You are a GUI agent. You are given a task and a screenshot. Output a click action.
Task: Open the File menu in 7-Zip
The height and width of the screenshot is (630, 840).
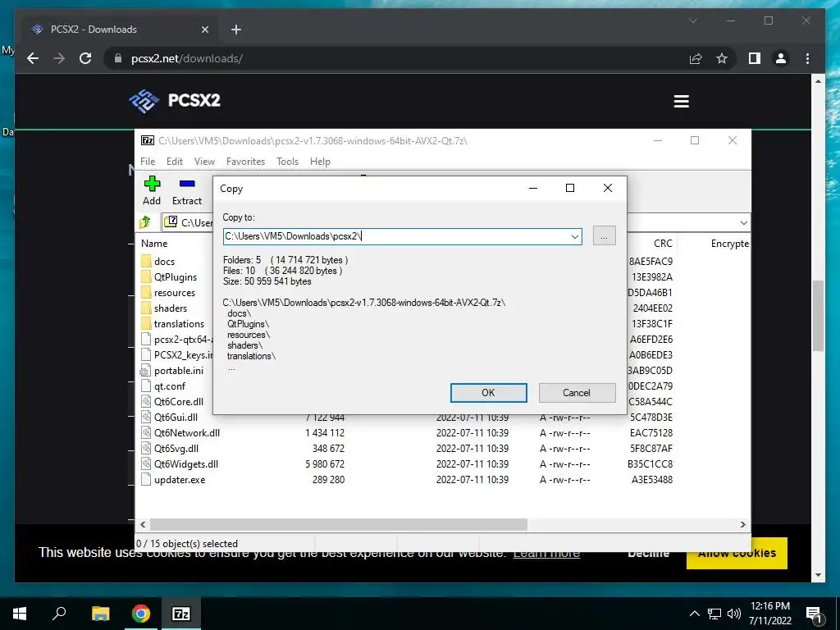148,162
